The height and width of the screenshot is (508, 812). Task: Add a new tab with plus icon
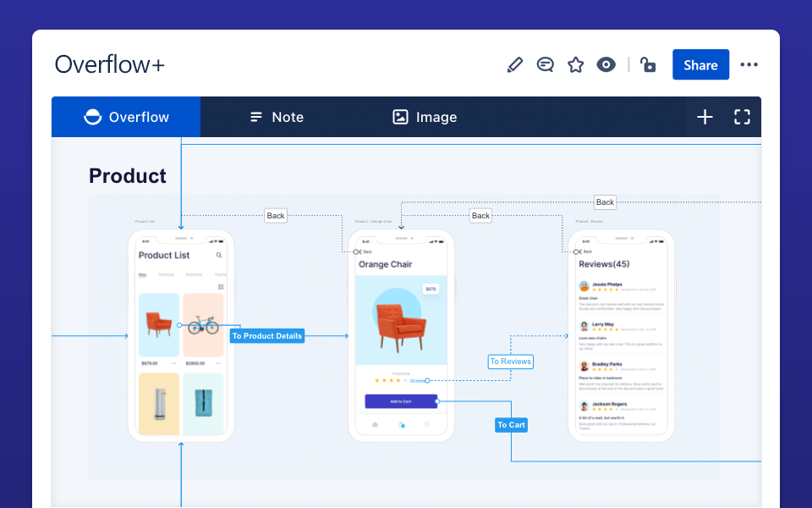point(705,117)
